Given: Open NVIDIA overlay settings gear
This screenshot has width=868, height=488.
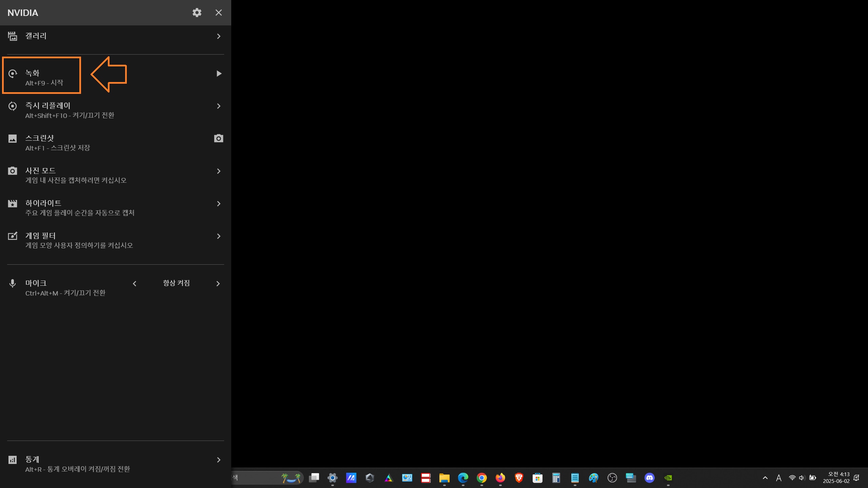Looking at the screenshot, I should pos(197,13).
